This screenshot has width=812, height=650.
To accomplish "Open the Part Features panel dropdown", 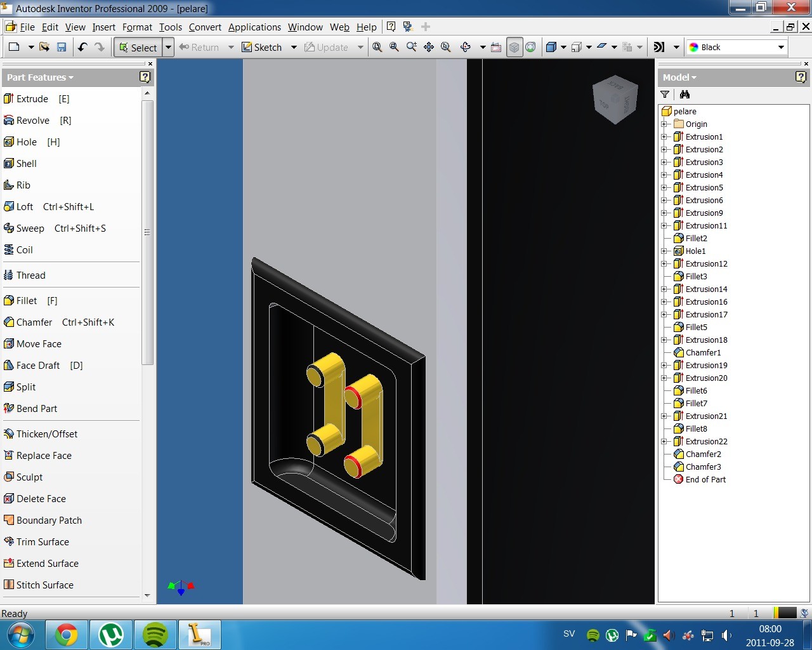I will click(x=40, y=77).
